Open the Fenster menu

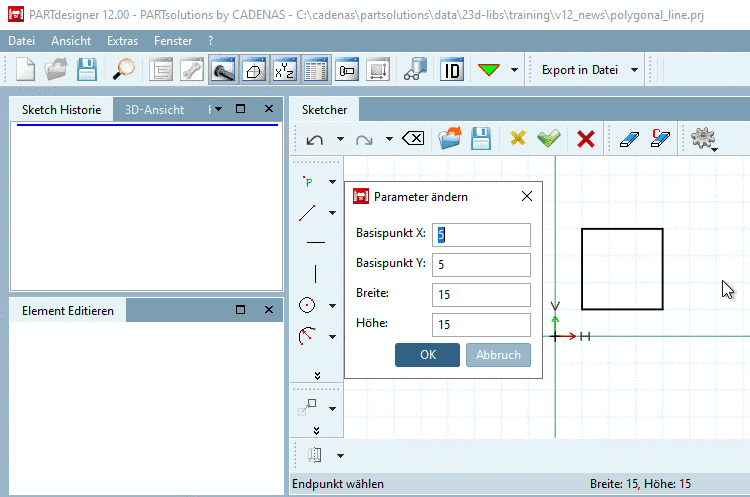click(x=173, y=41)
